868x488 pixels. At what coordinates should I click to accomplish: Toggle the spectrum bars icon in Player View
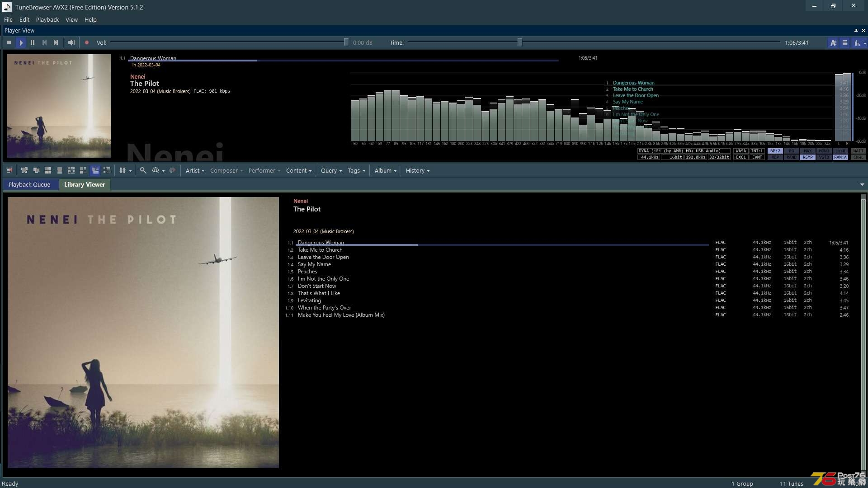[x=857, y=43]
